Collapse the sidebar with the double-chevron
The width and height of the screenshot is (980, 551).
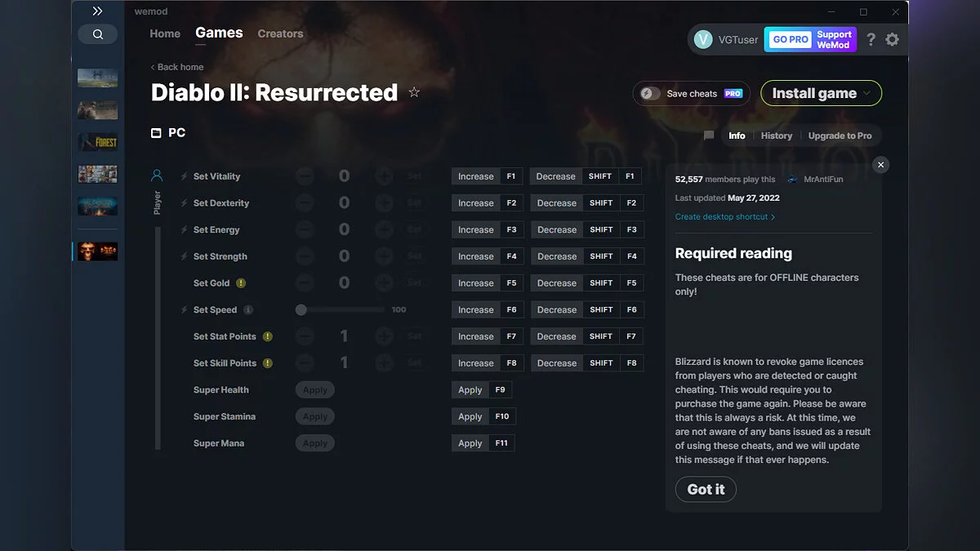tap(97, 11)
